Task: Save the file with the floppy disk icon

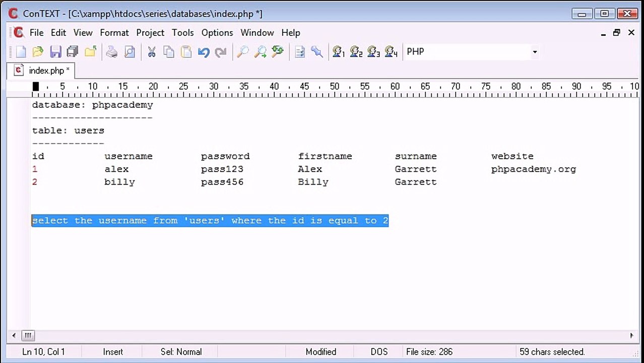Action: tap(55, 51)
